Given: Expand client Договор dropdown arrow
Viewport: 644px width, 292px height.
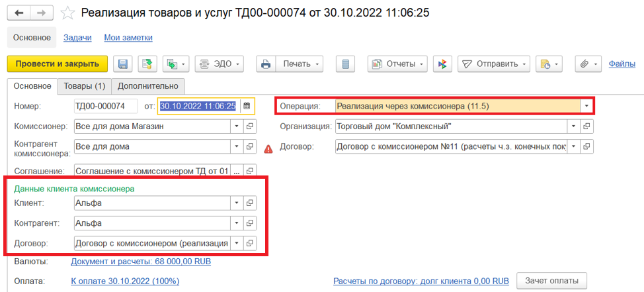Looking at the screenshot, I should [237, 244].
